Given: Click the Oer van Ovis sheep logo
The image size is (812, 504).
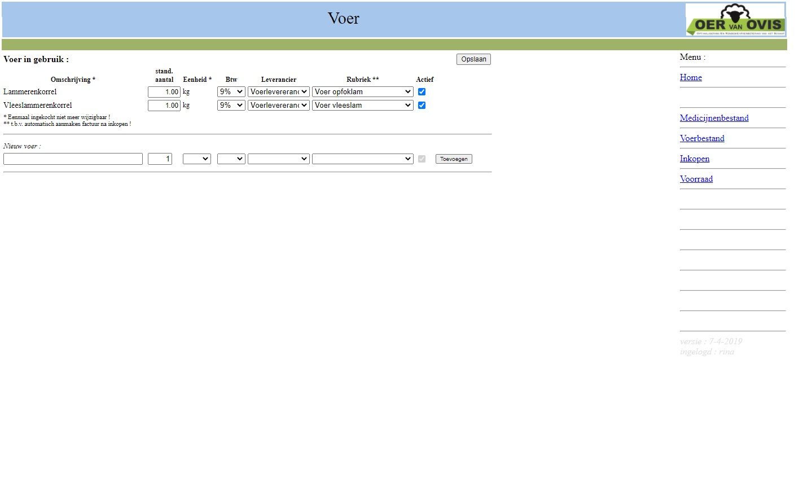Looking at the screenshot, I should pos(735,20).
